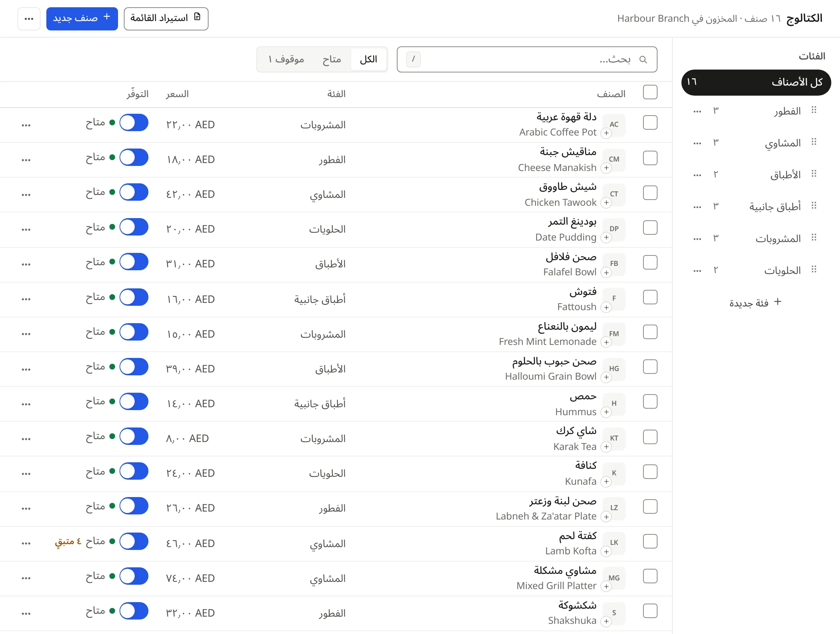The height and width of the screenshot is (634, 840).
Task: Open options menu for المشاوي category
Action: (697, 143)
